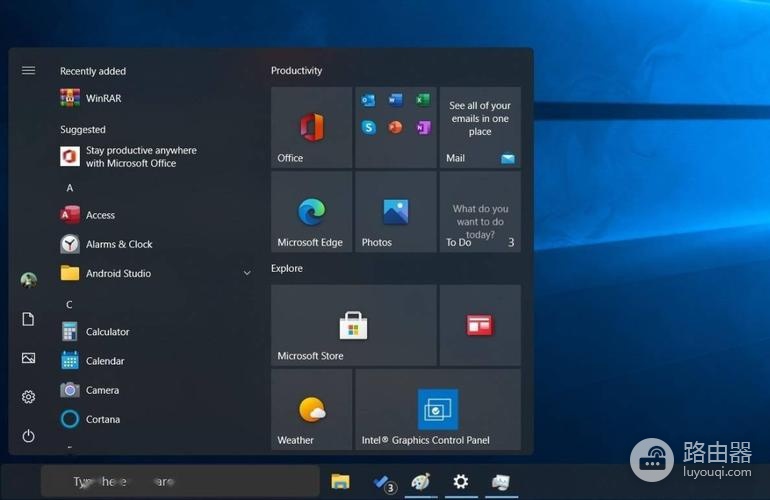
Task: Launch the Camera app
Action: pyautogui.click(x=155, y=390)
